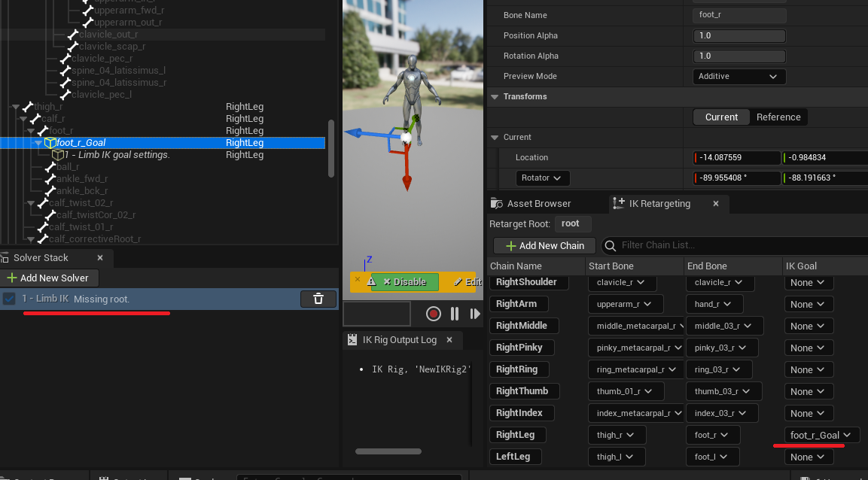The width and height of the screenshot is (868, 480).
Task: Click the warning triangle icon in viewport
Action: coord(371,281)
